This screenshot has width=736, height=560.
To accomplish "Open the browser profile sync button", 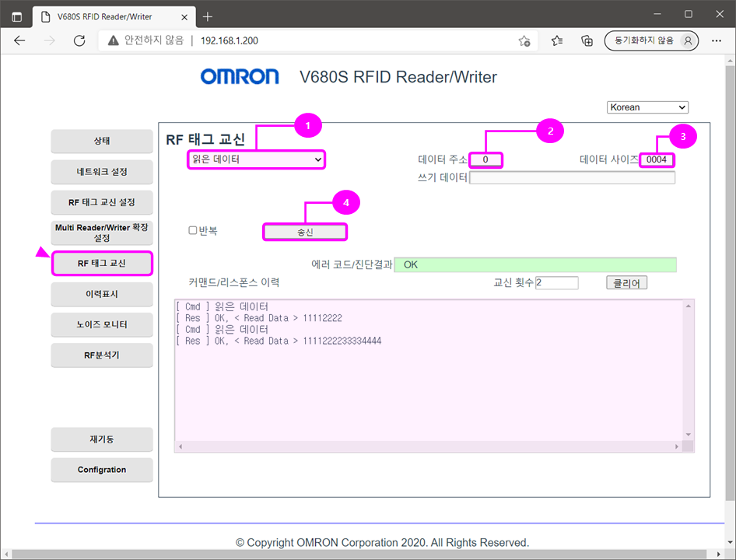I will [x=651, y=41].
